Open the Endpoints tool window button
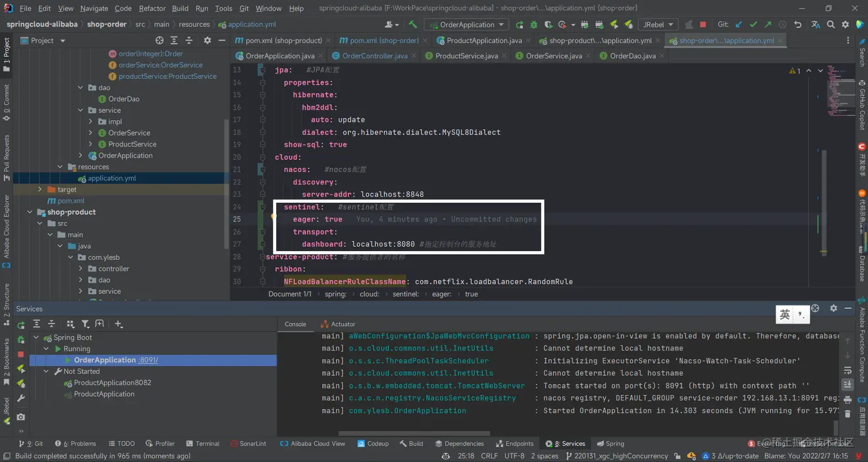This screenshot has width=868, height=462. pos(514,444)
